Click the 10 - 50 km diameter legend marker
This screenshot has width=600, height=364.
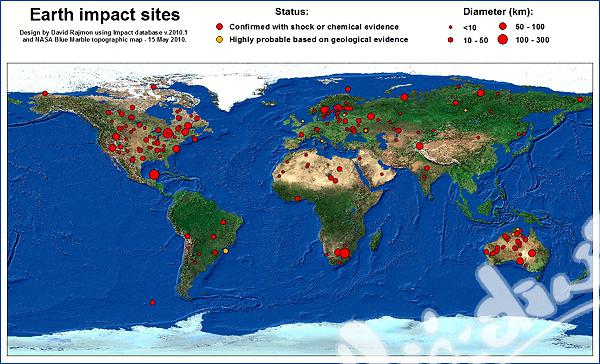click(450, 40)
